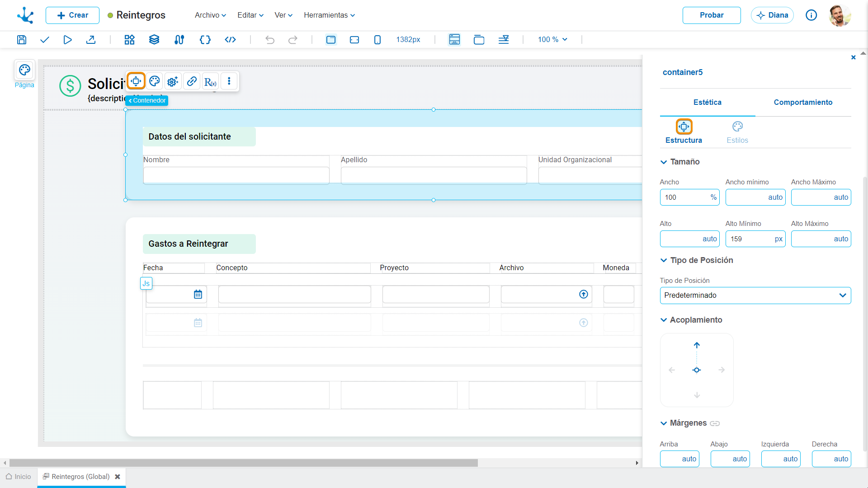Click the validate checkmark icon
Image resolution: width=868 pixels, height=488 pixels.
(44, 40)
